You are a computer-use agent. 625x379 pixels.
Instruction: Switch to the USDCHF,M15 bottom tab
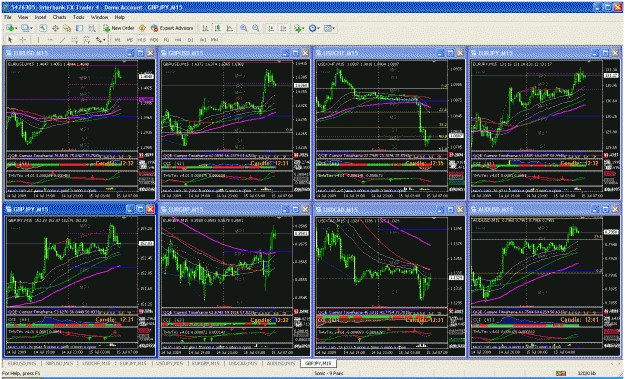[x=96, y=363]
